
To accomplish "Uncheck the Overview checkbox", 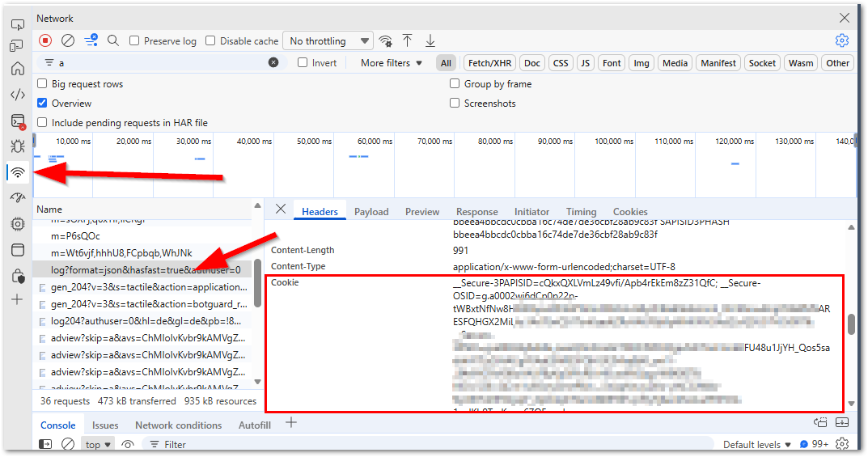I will tap(42, 103).
